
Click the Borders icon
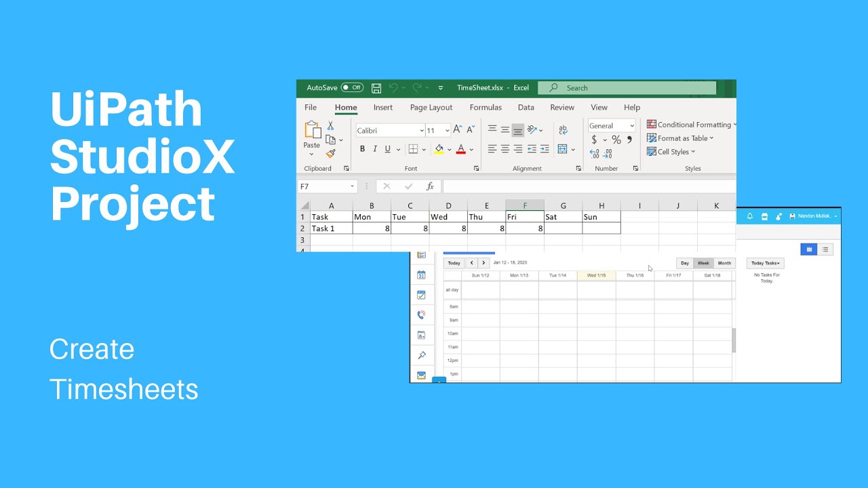click(x=413, y=149)
